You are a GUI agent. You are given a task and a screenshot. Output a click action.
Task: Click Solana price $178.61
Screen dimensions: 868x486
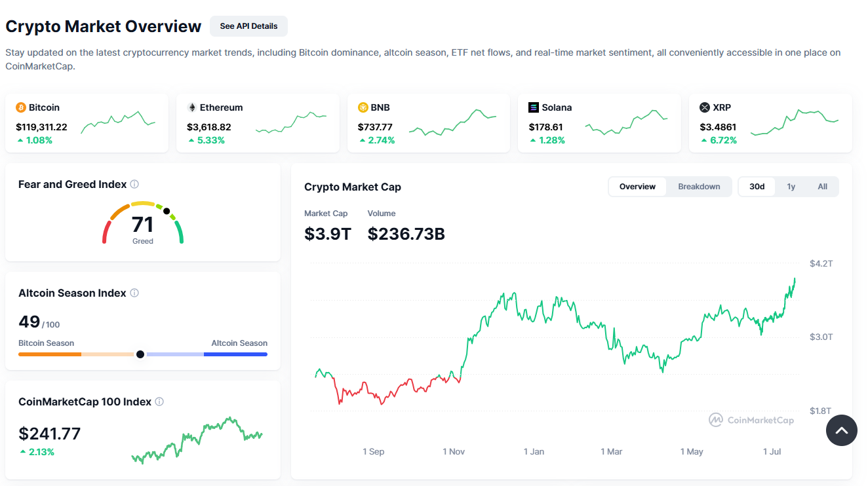point(546,127)
